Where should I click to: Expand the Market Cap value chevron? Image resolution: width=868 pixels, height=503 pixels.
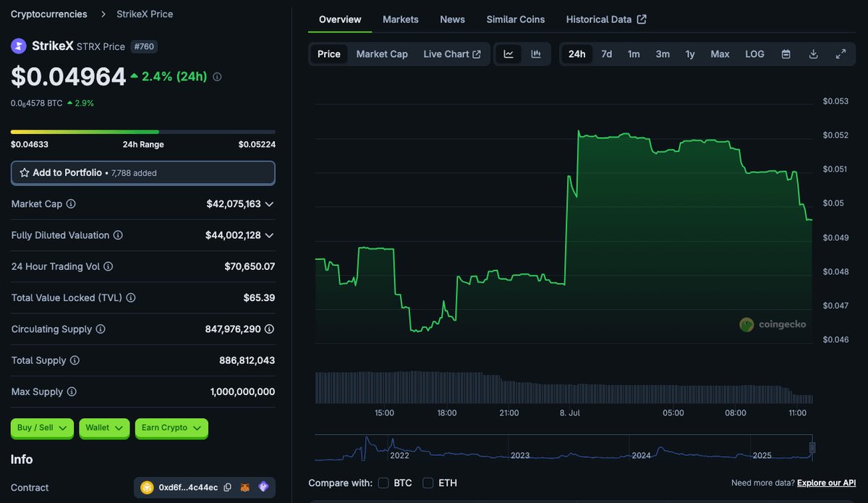(269, 204)
